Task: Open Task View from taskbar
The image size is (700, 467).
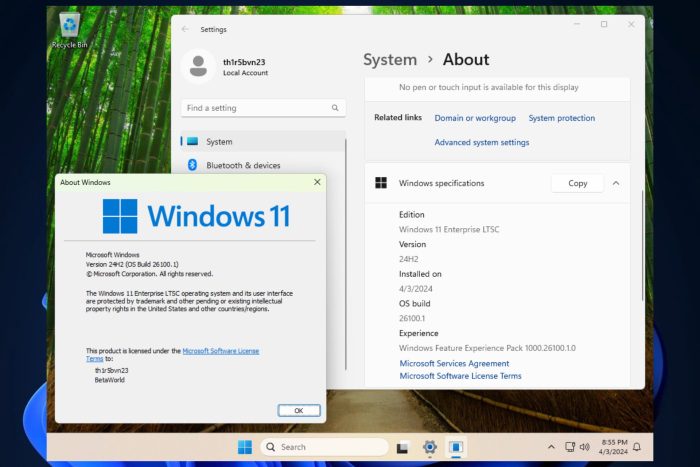Action: point(402,447)
